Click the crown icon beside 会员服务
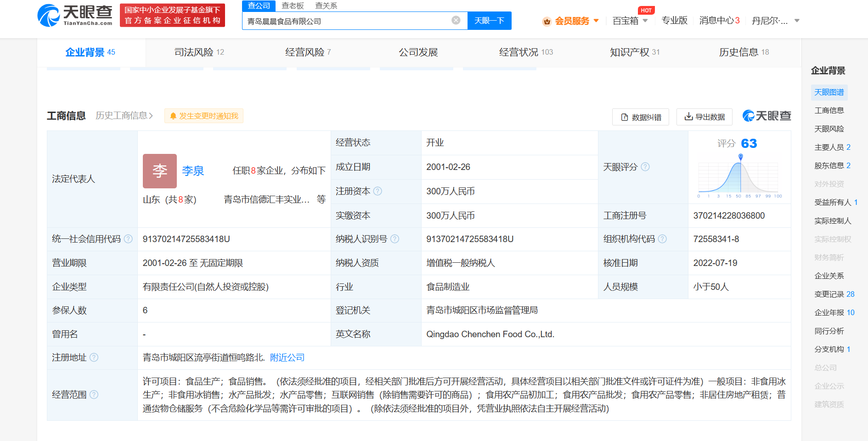Image resolution: width=868 pixels, height=441 pixels. pos(547,21)
